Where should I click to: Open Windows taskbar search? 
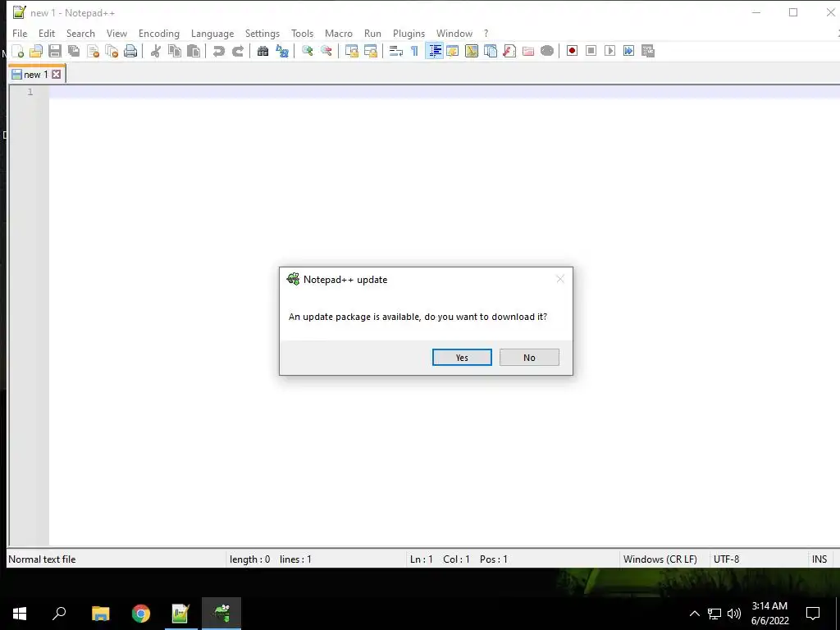(59, 614)
